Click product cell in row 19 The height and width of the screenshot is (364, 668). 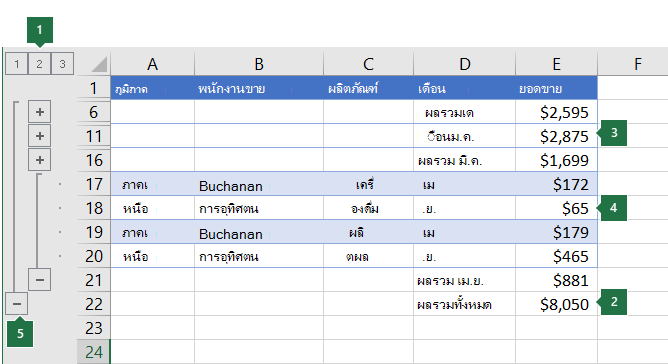[x=368, y=232]
